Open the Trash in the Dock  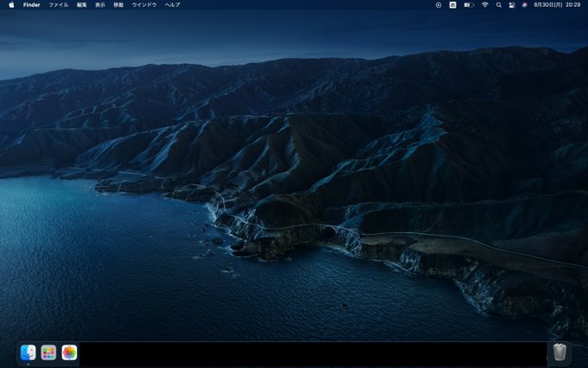[559, 352]
